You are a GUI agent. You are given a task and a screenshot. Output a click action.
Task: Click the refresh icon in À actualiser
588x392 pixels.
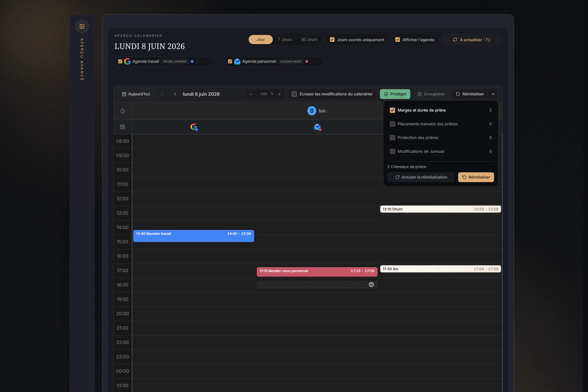click(x=455, y=40)
